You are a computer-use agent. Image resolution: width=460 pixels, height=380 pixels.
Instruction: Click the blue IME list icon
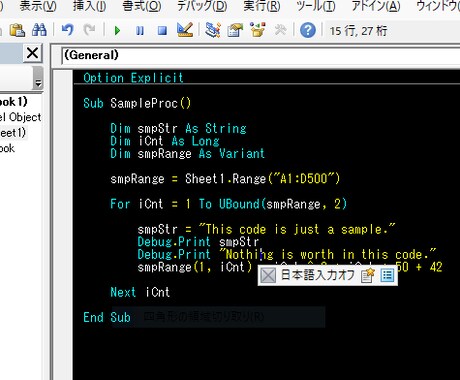pyautogui.click(x=387, y=275)
